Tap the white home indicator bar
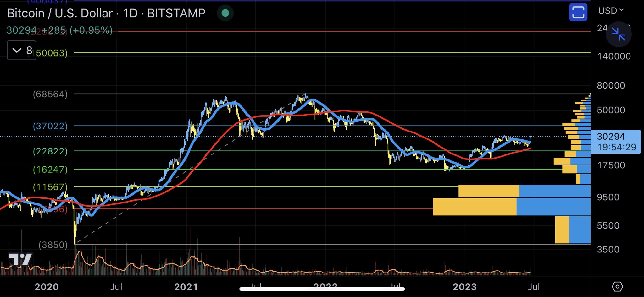The width and height of the screenshot is (644, 297). [x=322, y=289]
